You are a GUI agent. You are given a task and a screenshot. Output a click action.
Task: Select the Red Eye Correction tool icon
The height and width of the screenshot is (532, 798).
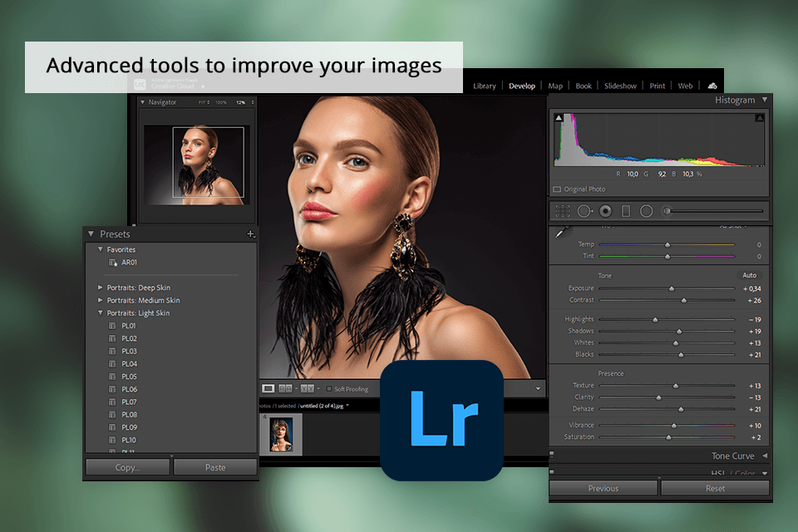click(605, 211)
